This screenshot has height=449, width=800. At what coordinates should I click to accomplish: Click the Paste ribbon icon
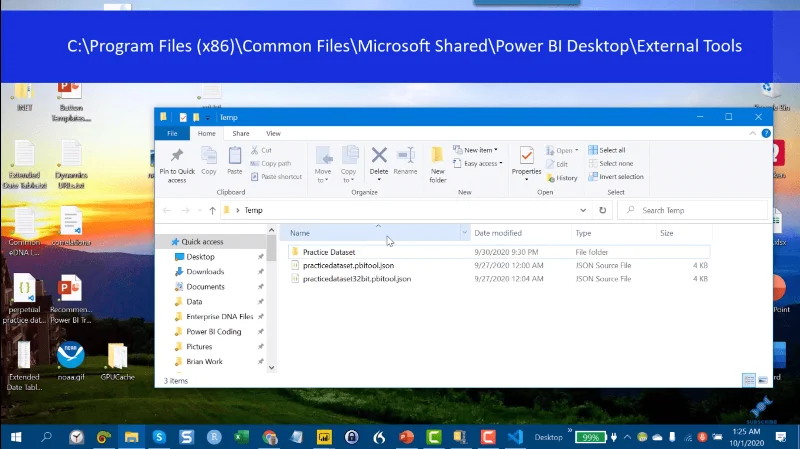[x=235, y=155]
